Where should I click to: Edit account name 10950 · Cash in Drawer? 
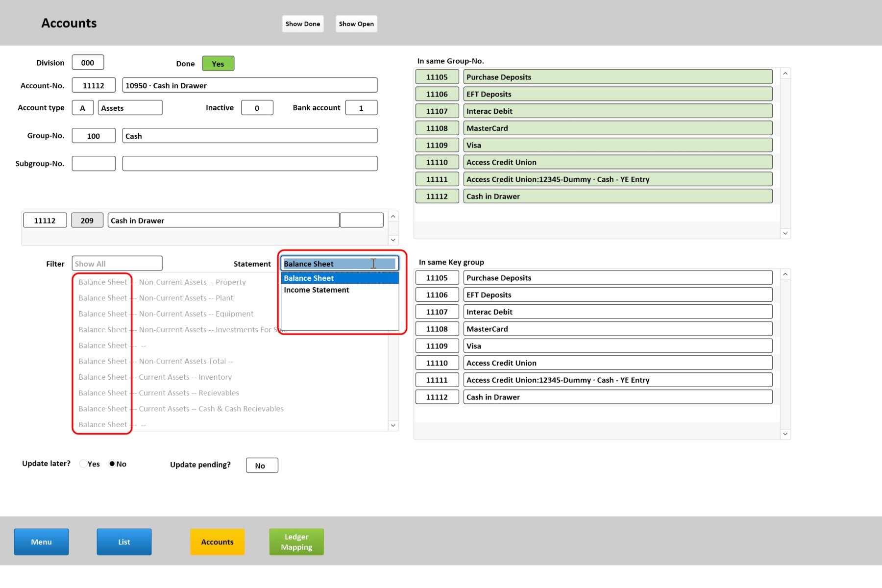click(x=250, y=85)
